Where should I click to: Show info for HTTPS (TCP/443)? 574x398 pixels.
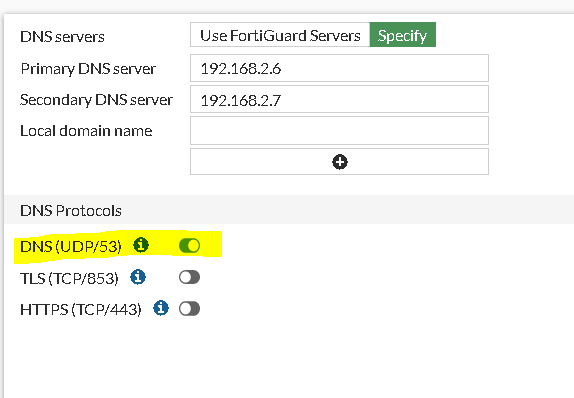[x=161, y=308]
